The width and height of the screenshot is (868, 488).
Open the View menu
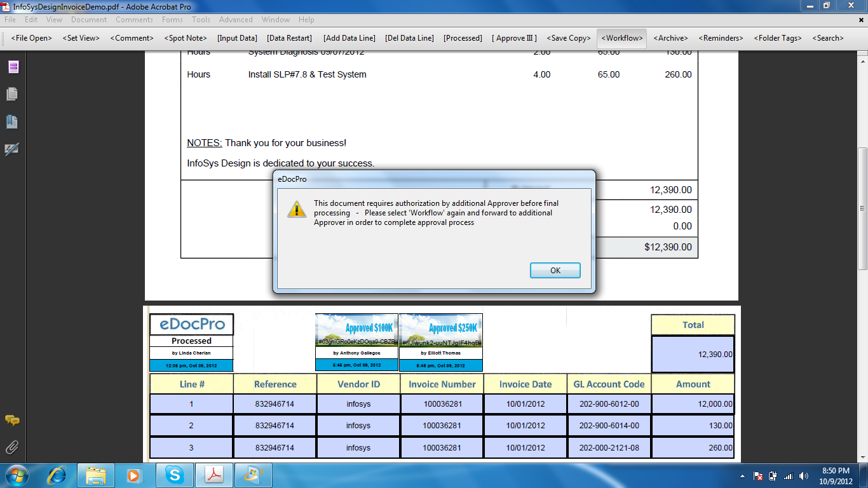coord(55,20)
